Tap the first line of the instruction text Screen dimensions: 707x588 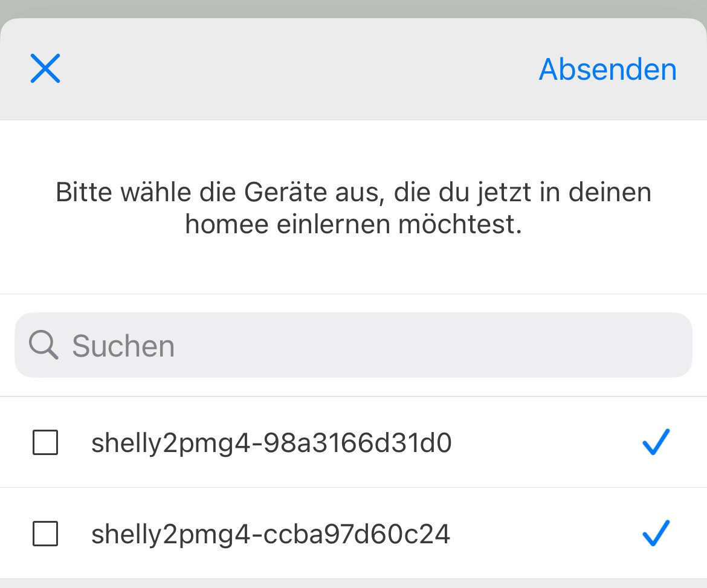point(353,193)
